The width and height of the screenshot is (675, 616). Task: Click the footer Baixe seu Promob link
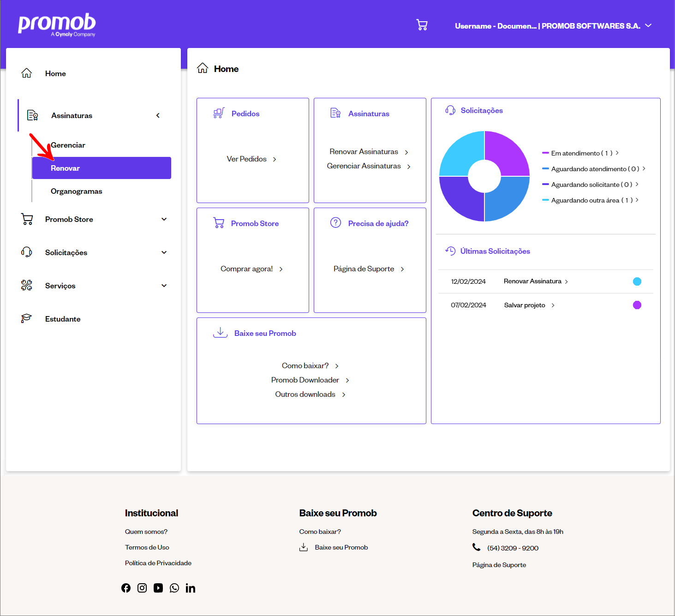point(341,547)
